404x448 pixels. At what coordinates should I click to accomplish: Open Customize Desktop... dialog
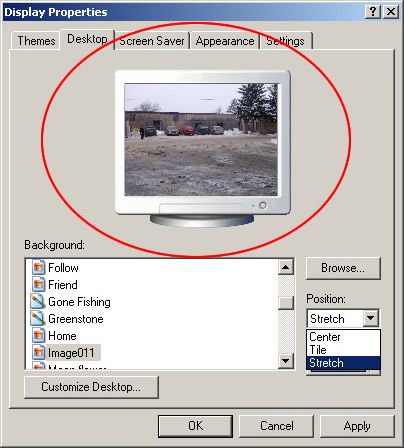click(x=91, y=387)
